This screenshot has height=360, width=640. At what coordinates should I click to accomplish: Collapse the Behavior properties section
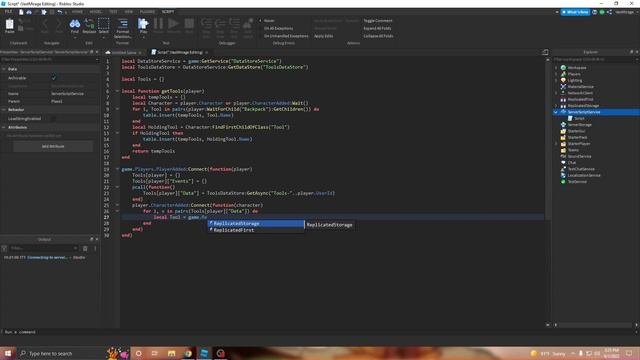point(4,110)
